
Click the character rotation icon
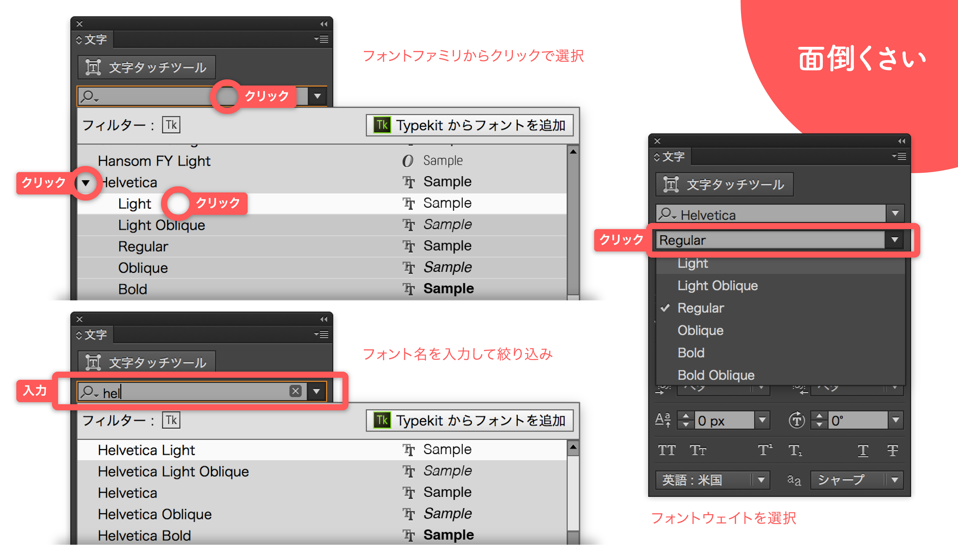(797, 420)
